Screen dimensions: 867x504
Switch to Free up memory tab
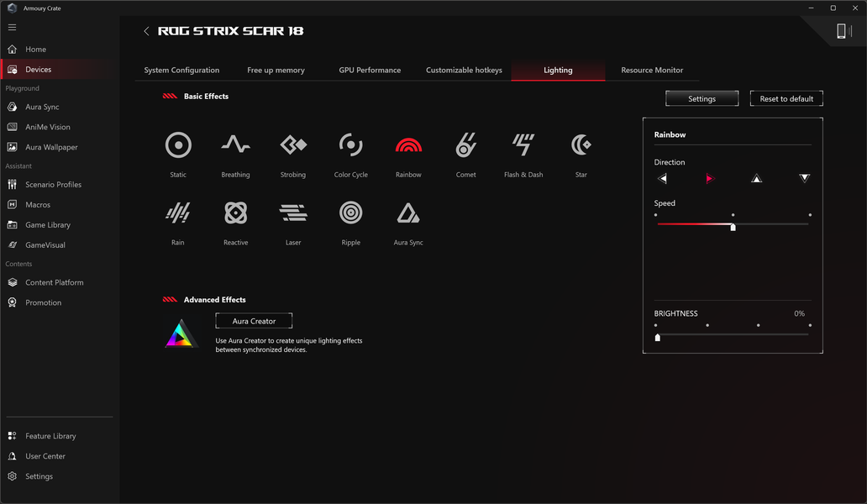click(x=276, y=71)
